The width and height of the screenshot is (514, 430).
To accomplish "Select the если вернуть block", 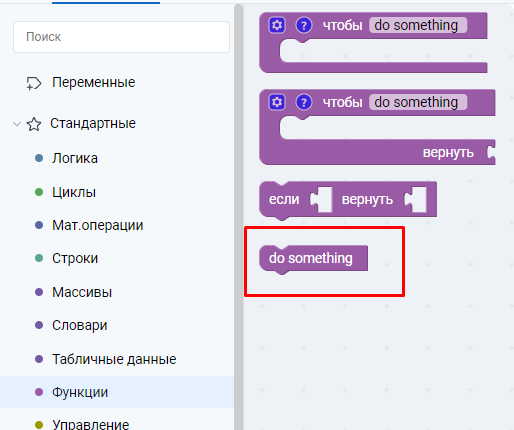I will (348, 200).
